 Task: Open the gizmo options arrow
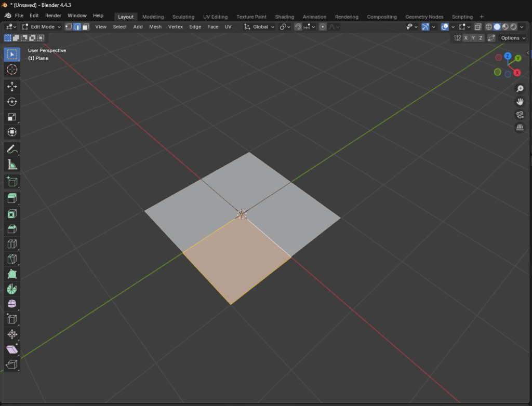click(434, 27)
